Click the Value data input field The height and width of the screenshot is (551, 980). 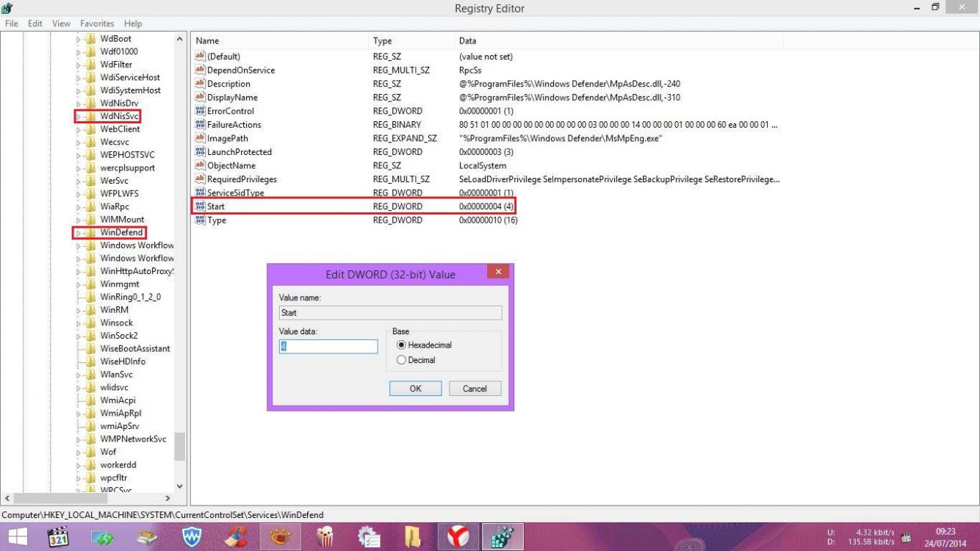click(x=328, y=347)
